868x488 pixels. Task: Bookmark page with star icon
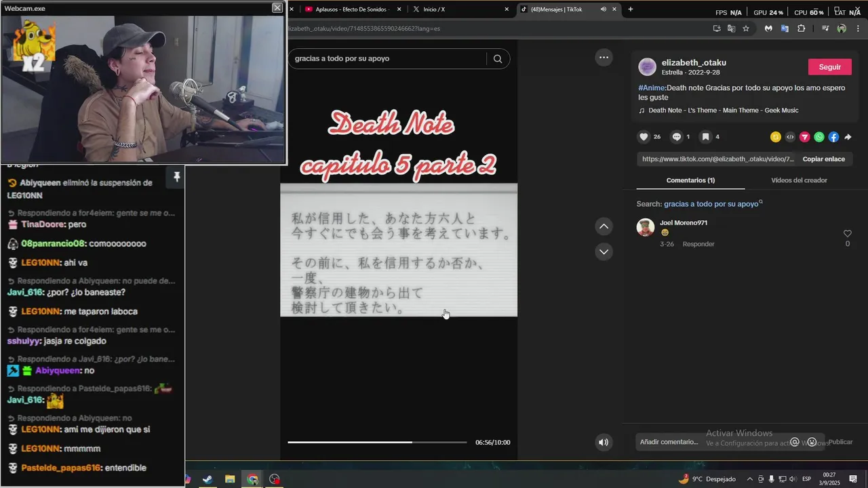[746, 28]
